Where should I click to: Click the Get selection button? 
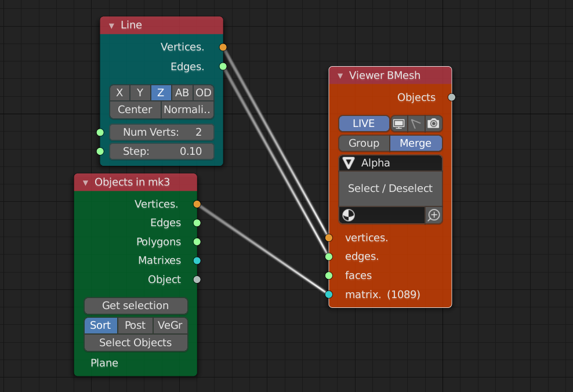[136, 306]
